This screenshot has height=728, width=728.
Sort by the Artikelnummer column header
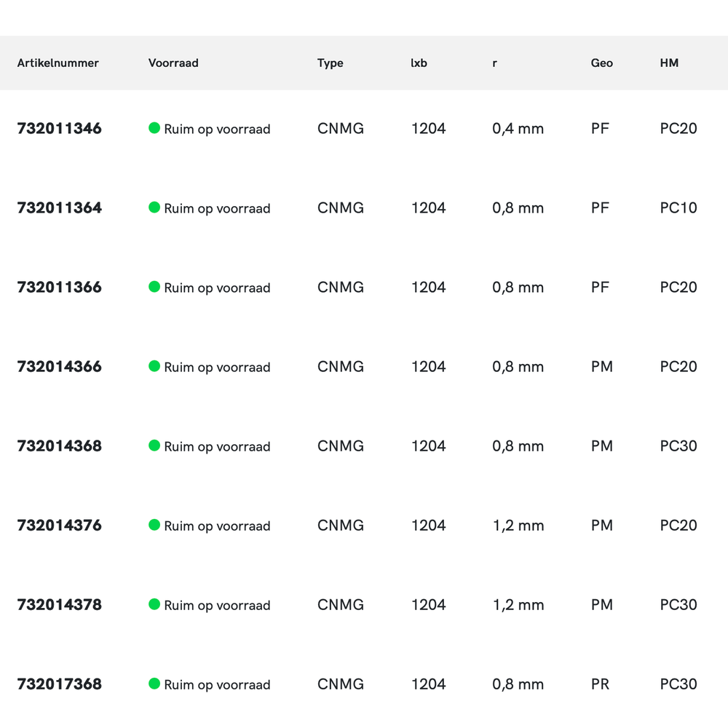coord(58,63)
